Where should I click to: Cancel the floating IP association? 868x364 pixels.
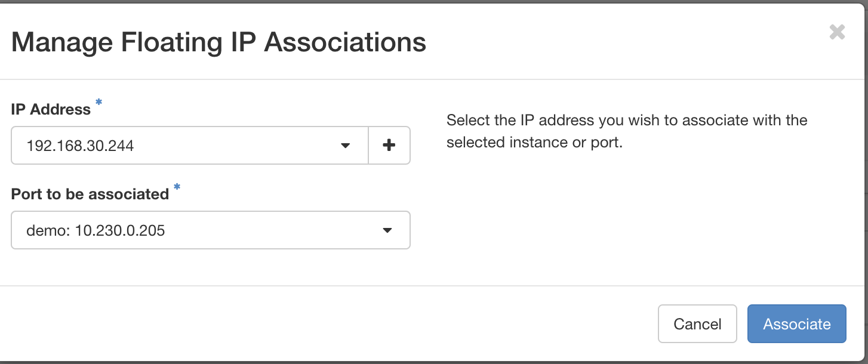[x=697, y=323]
